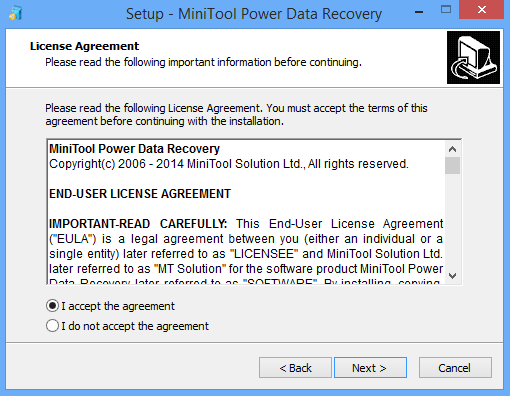
Task: Click the license scrollbar up arrow
Action: tap(452, 149)
